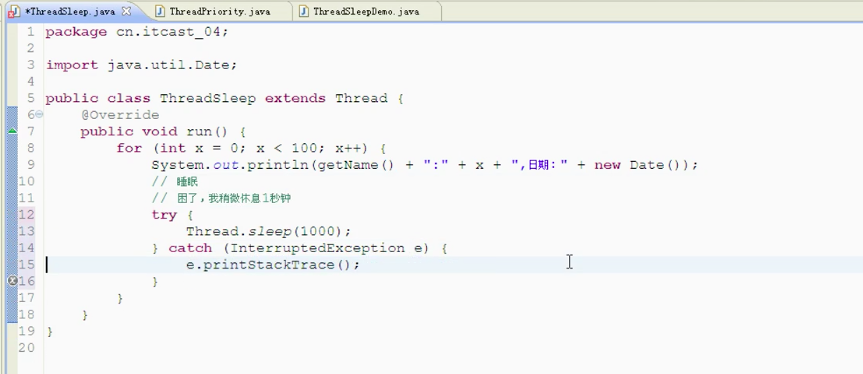Click the System.out.println statement
Image resolution: width=863 pixels, height=374 pixels.
coord(425,165)
